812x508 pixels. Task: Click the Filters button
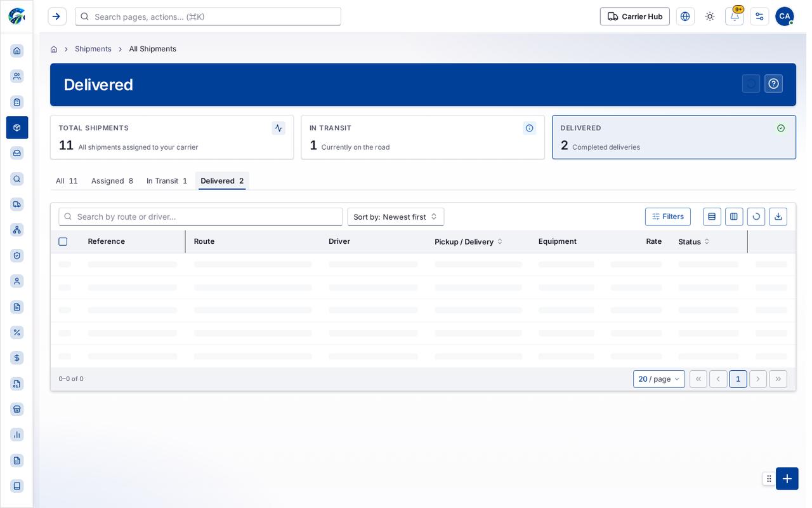coord(668,217)
